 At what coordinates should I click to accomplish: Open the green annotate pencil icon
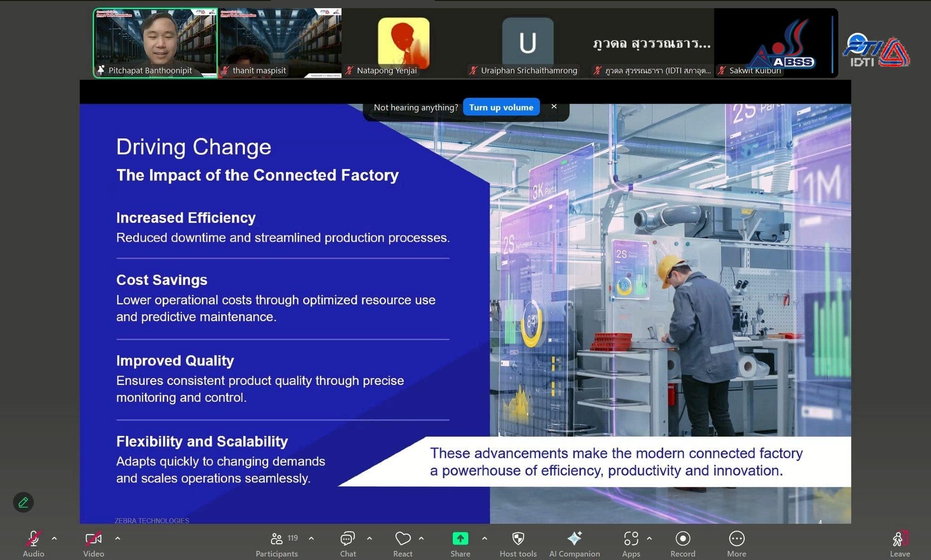click(x=23, y=502)
